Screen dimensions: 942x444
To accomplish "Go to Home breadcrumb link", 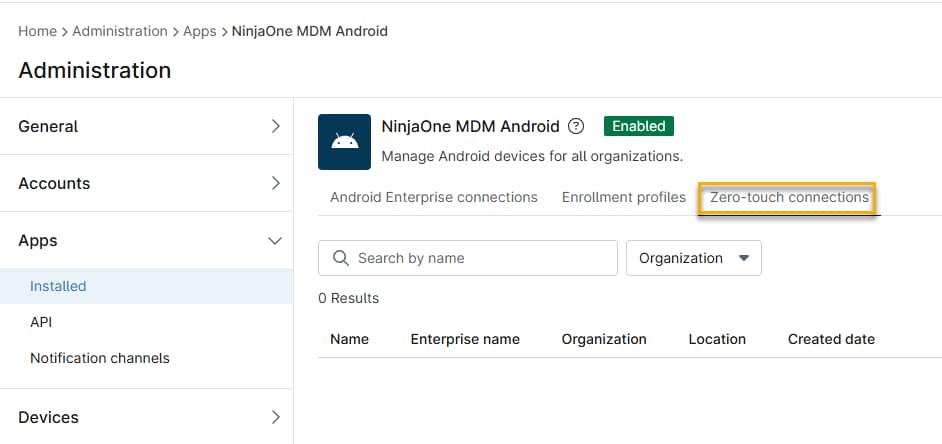I will click(x=37, y=31).
